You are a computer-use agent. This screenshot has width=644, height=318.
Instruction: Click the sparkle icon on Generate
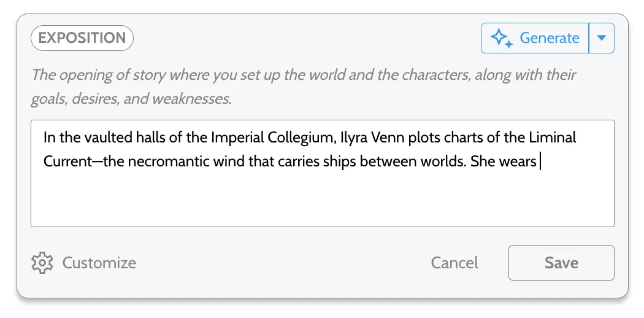(502, 39)
